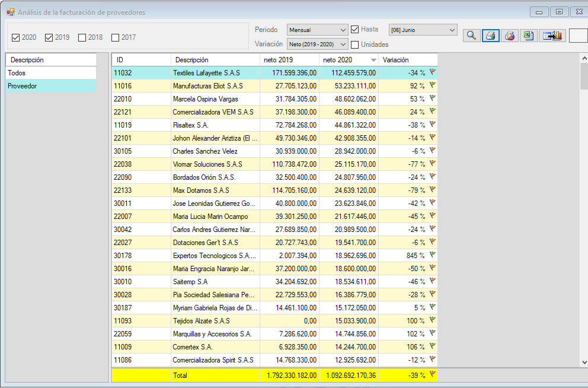
Task: Export the data with the Excel icon
Action: 528,36
